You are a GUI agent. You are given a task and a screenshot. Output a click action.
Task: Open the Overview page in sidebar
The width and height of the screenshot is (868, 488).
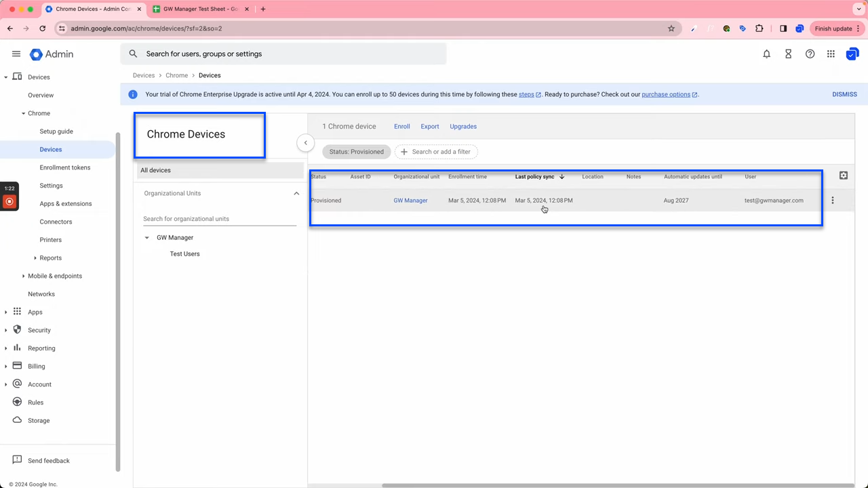tap(41, 96)
